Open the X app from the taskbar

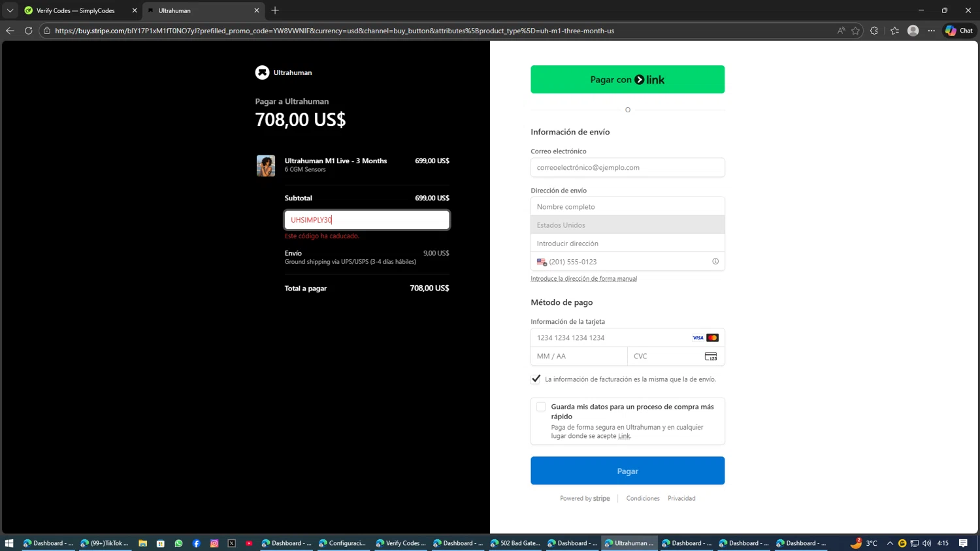(x=231, y=543)
